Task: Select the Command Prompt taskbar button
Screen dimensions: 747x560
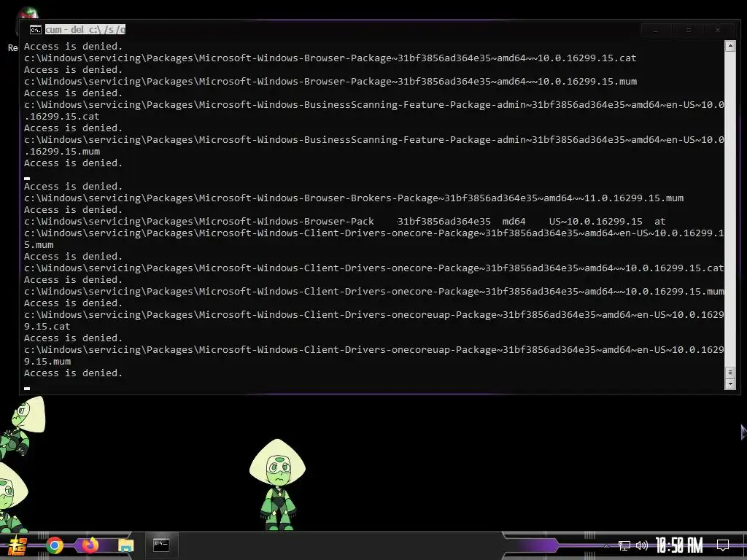Action: click(x=161, y=545)
